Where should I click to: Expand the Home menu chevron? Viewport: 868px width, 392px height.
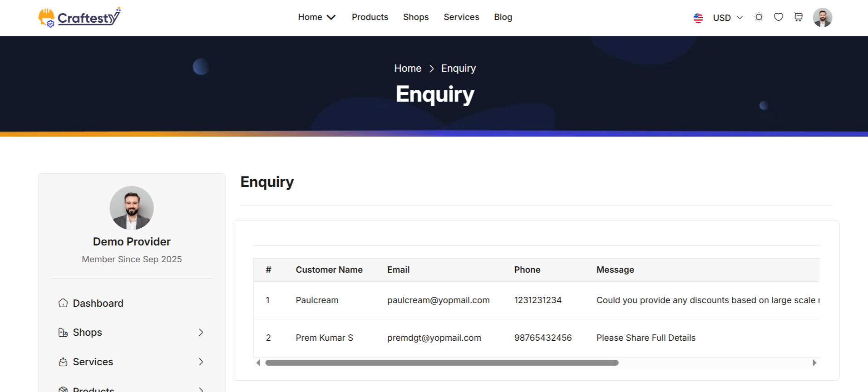(x=331, y=17)
